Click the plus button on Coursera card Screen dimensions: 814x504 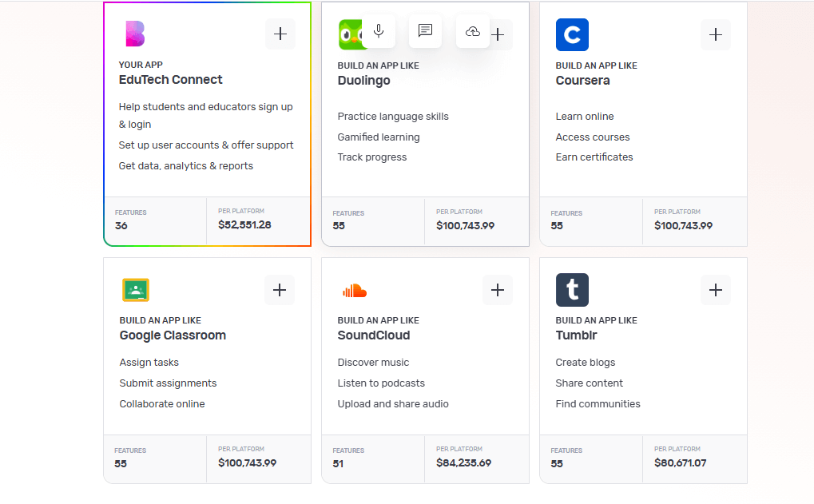coord(716,35)
